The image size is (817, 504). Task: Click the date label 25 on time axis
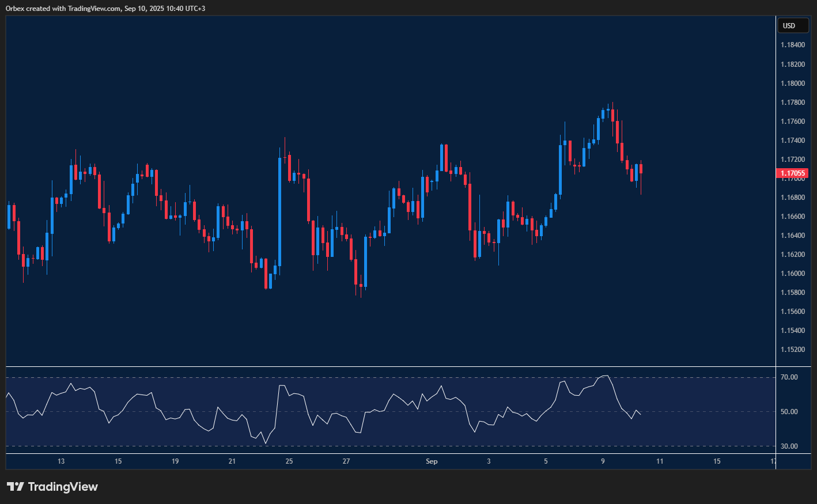[x=289, y=461]
